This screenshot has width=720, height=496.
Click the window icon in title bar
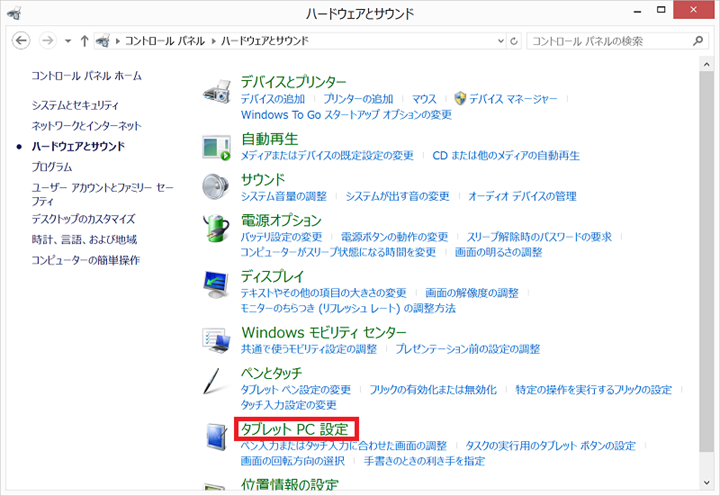pos(14,13)
